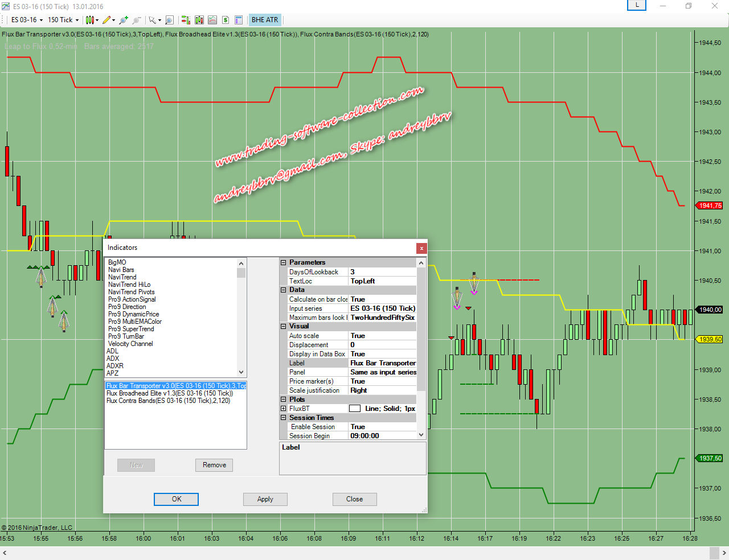Open the Strategies dollar-sign toolbar icon
The width and height of the screenshot is (729, 560).
226,20
